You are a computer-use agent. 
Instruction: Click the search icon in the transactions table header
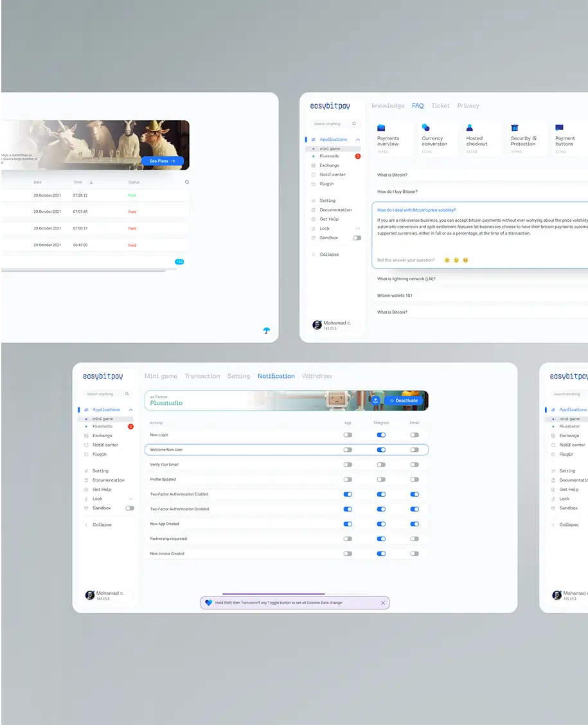pos(187,183)
